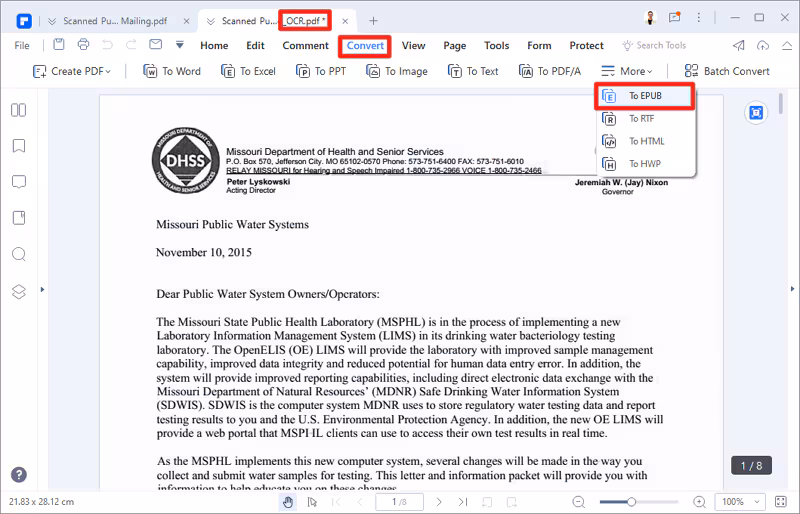Convert the document To Word
Viewport: 800px width, 514px height.
pos(172,71)
